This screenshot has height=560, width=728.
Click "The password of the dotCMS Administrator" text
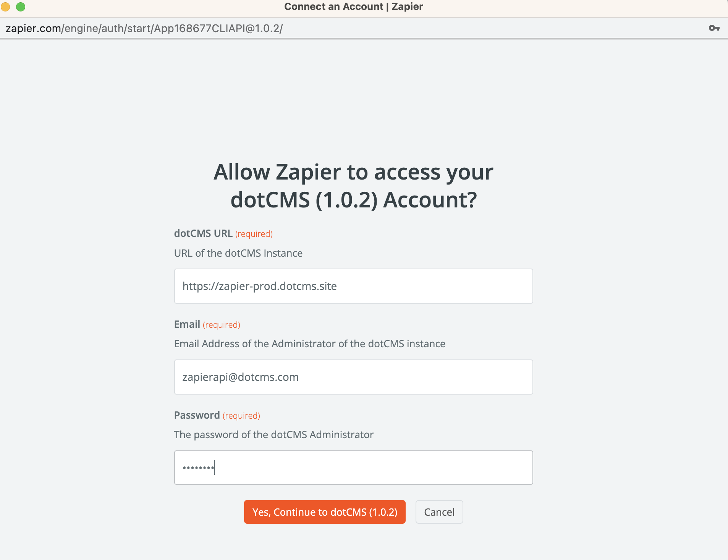tap(274, 435)
